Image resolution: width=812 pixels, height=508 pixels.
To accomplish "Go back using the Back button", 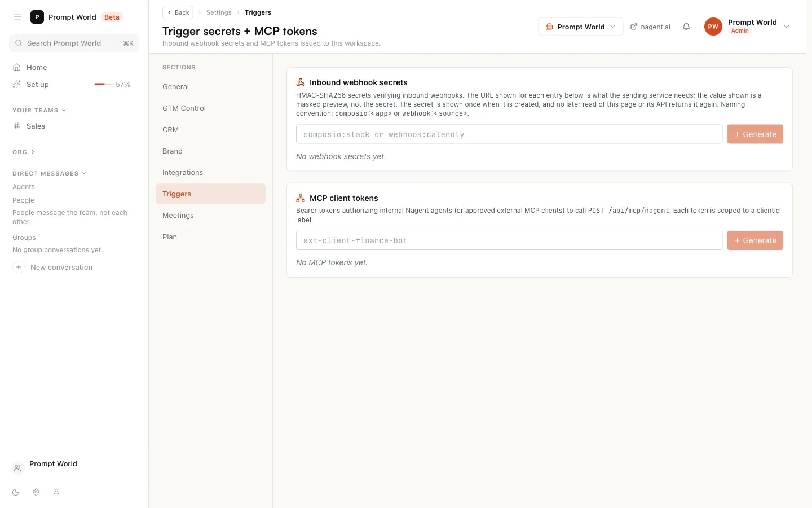I will coord(178,12).
